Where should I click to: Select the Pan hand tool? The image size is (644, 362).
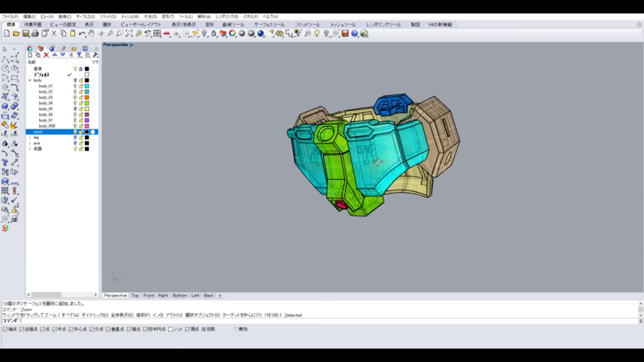tap(91, 34)
